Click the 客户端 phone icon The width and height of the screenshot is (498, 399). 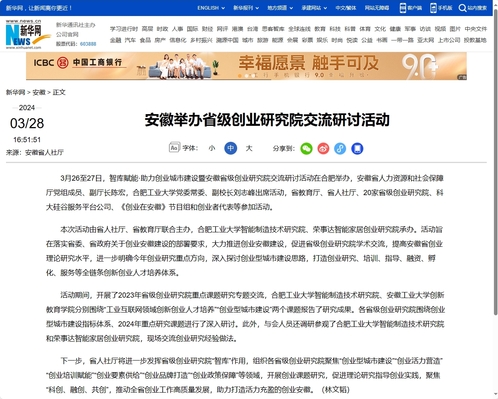(x=403, y=8)
